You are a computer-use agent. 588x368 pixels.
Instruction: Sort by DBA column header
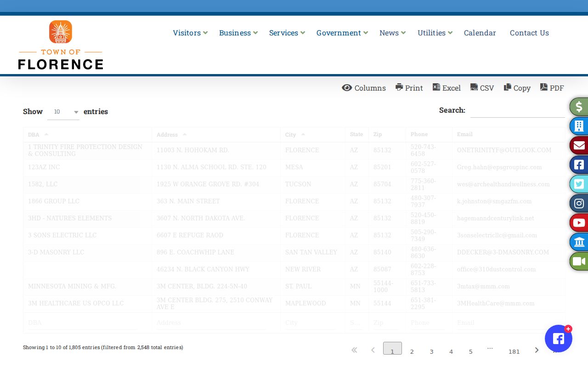[87, 134]
